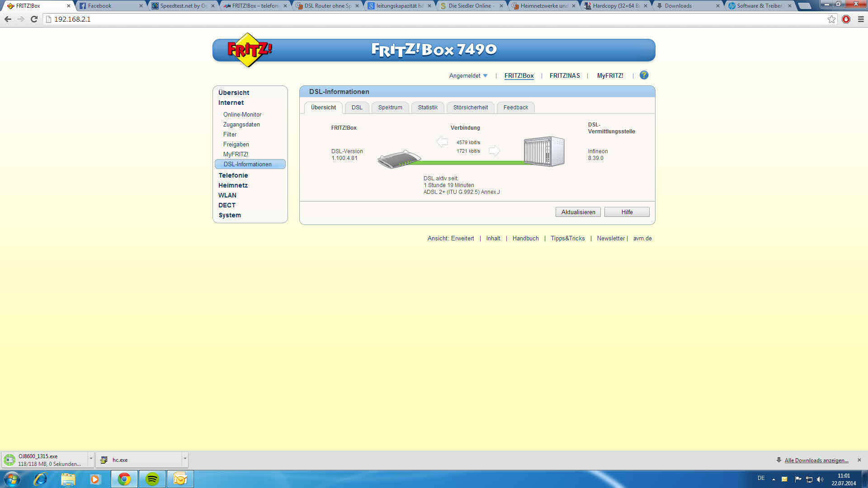Bookmark page with the star icon
Screen dimensions: 868x488
coord(831,19)
